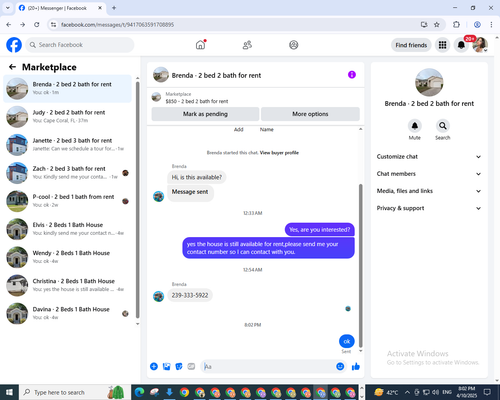Click the More options button
The height and width of the screenshot is (400, 500).
pyautogui.click(x=310, y=114)
